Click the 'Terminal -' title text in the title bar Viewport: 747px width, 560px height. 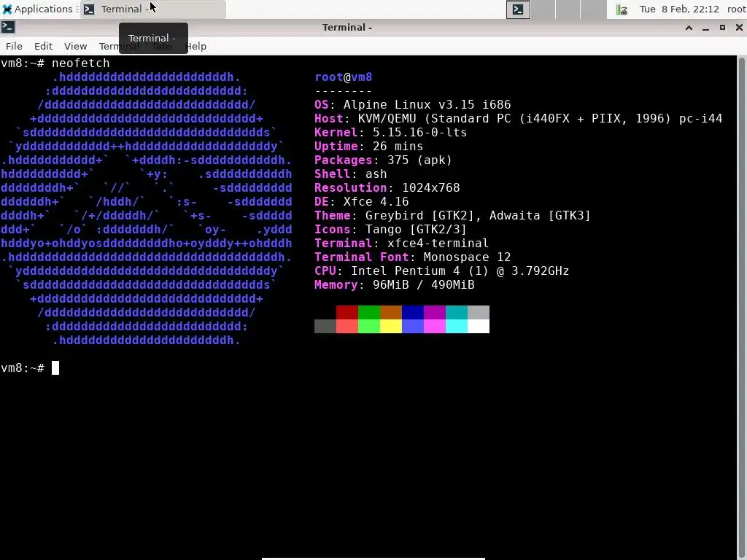[x=347, y=28]
